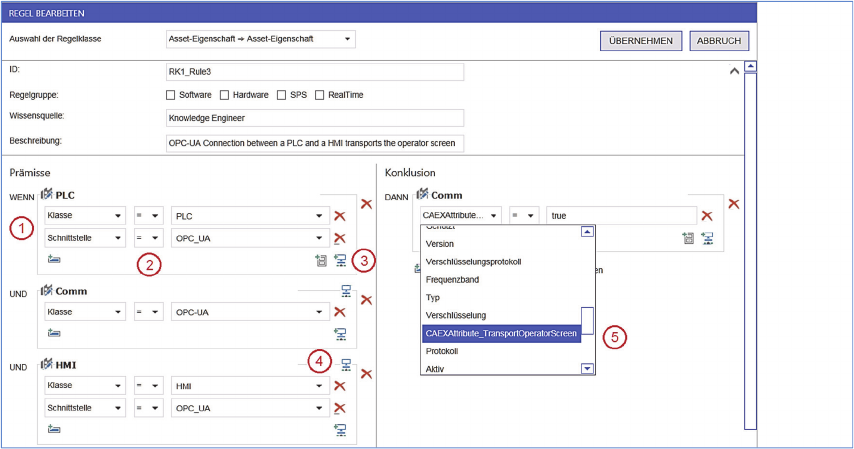The width and height of the screenshot is (854, 449).
Task: Delete the Comm Klasse OPC-UA row
Action: 339,312
